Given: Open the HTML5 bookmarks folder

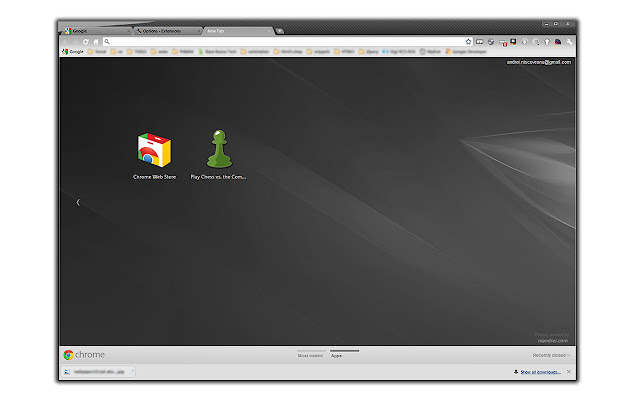Looking at the screenshot, I should 344,51.
